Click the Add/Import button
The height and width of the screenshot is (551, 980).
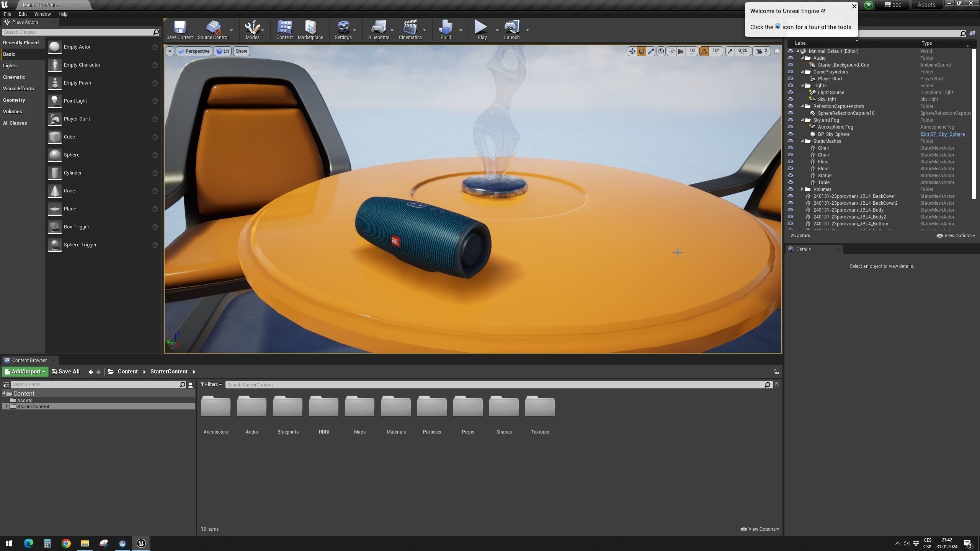(x=25, y=372)
